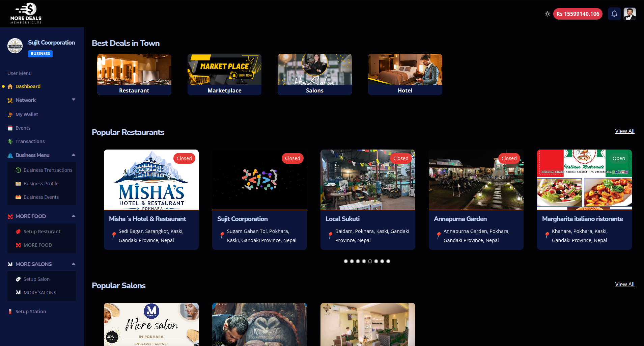This screenshot has width=644, height=346.
Task: Click the Setup Station icon
Action: tap(10, 312)
